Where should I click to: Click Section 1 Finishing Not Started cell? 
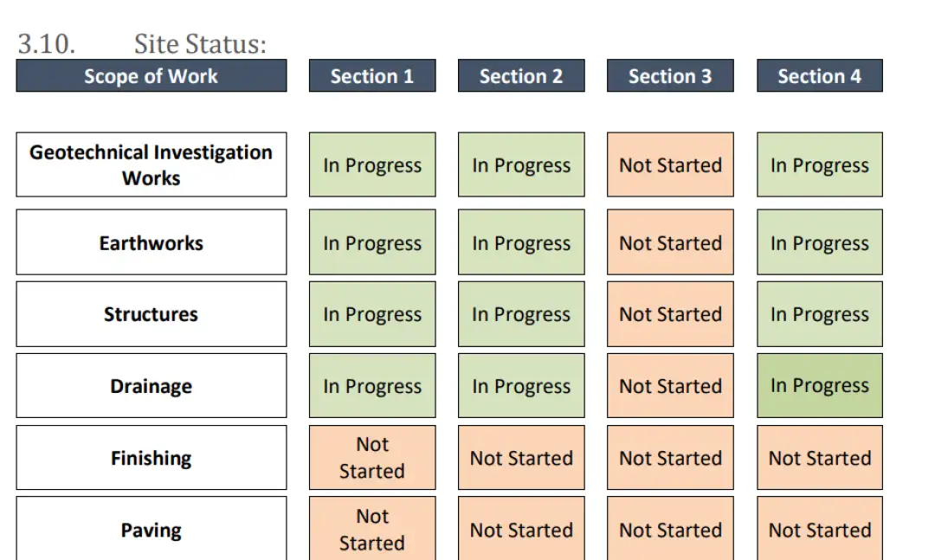tap(372, 458)
